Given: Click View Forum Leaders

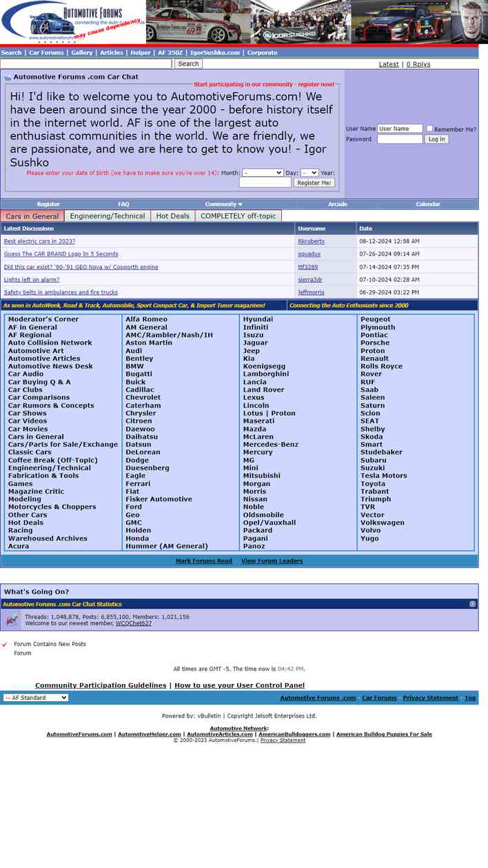Looking at the screenshot, I should click(x=272, y=561).
